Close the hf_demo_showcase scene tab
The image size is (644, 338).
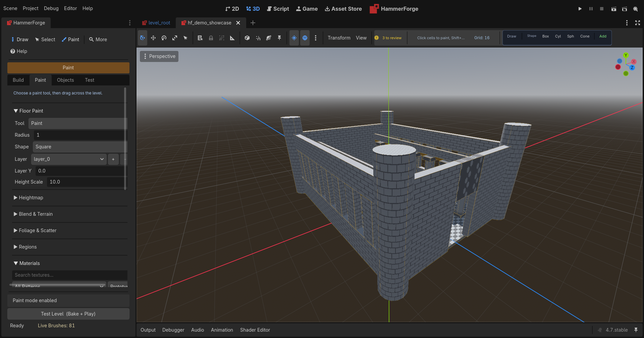238,23
